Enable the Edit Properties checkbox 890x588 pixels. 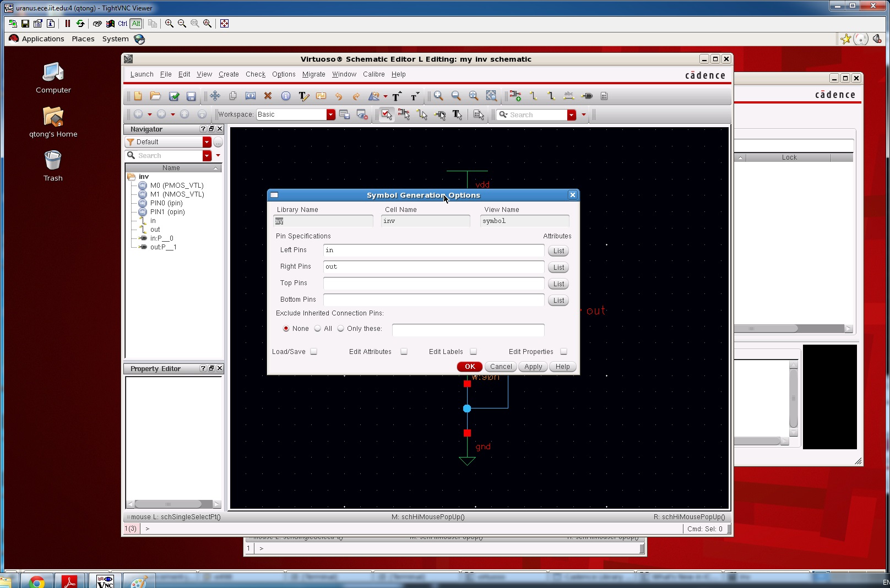563,352
